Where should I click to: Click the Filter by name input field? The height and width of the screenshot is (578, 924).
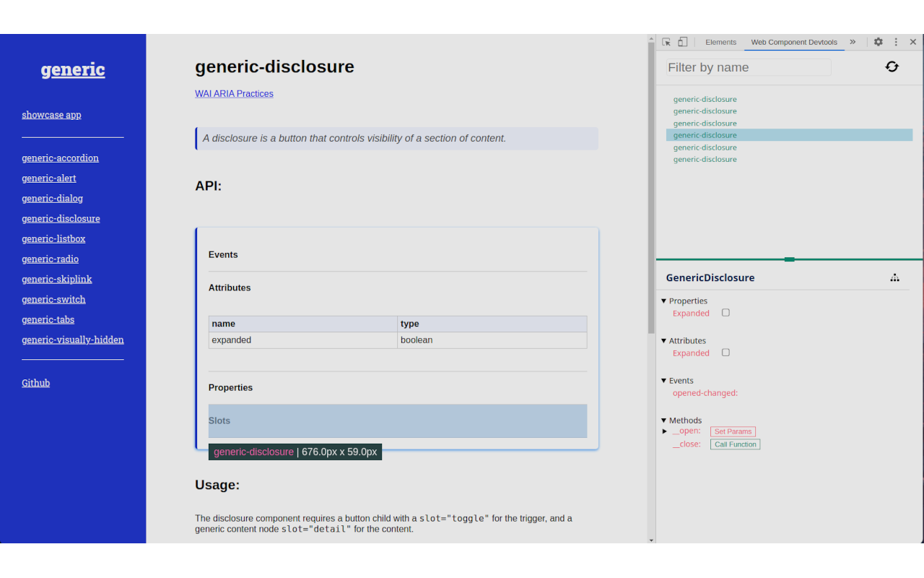click(748, 67)
